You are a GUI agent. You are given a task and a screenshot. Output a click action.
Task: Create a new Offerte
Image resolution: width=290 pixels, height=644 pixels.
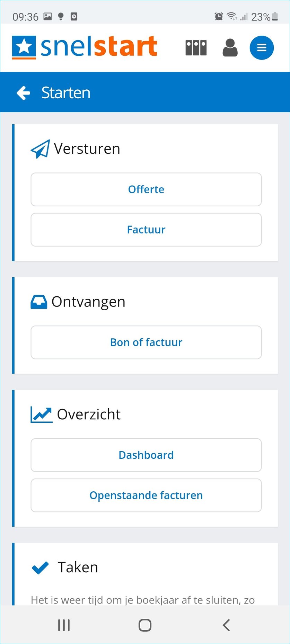click(146, 189)
